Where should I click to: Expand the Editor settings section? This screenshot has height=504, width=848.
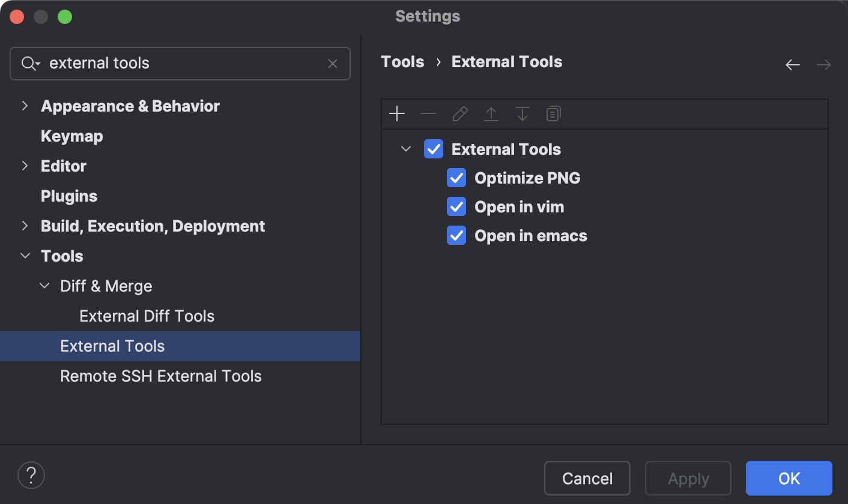point(25,166)
